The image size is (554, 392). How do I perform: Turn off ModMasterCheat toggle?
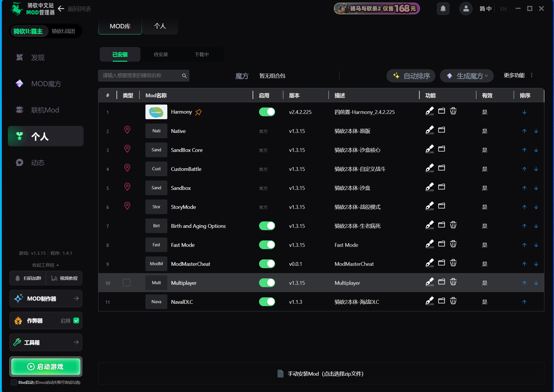267,264
